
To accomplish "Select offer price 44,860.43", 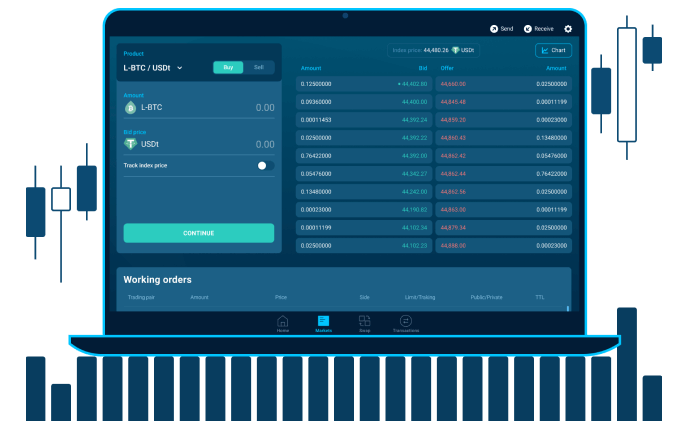I will click(453, 138).
